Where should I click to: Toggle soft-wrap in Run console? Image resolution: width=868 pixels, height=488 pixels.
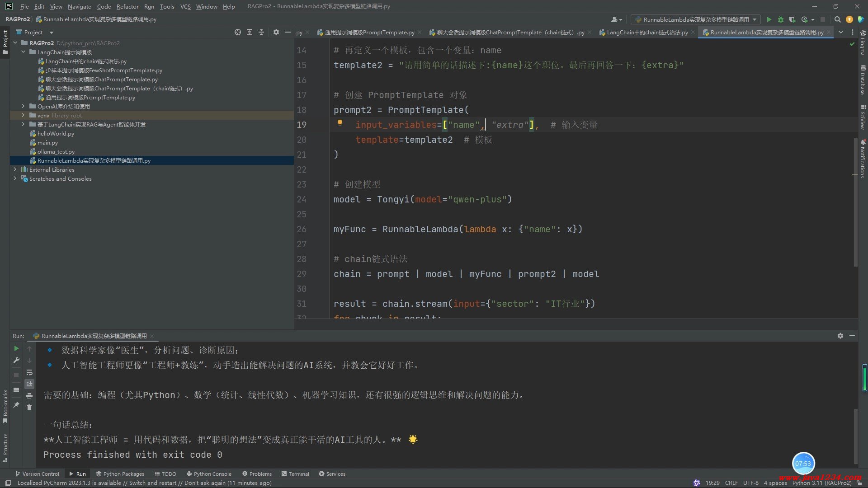tap(29, 372)
